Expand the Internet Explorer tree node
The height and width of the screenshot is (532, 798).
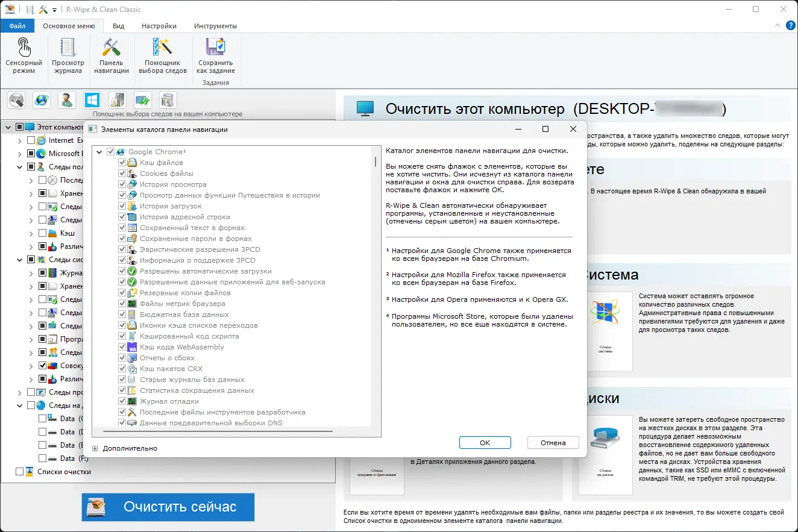[20, 140]
